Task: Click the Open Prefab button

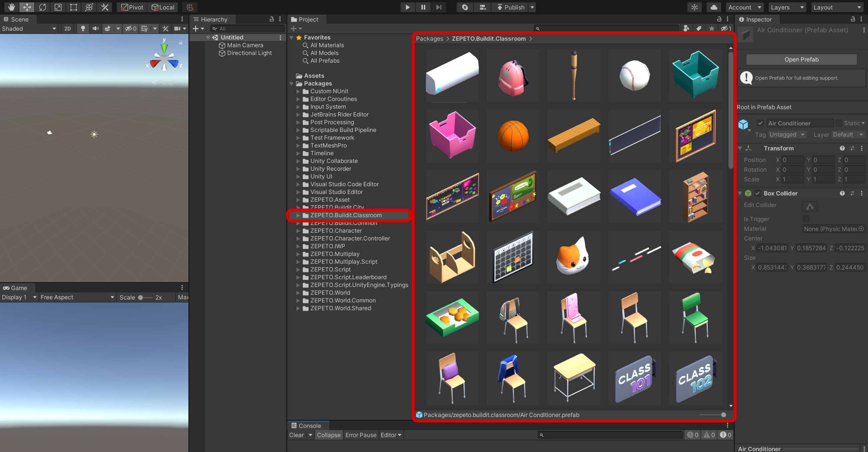Action: click(x=801, y=59)
